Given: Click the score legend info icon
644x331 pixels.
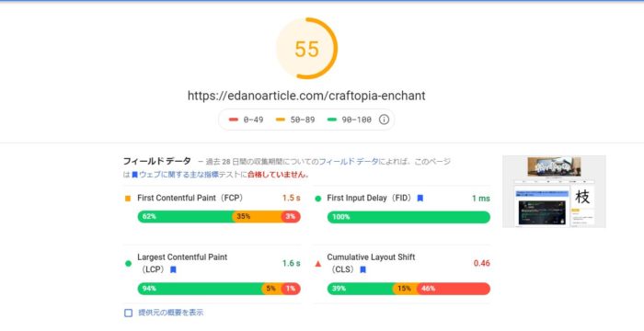Looking at the screenshot, I should tap(384, 120).
